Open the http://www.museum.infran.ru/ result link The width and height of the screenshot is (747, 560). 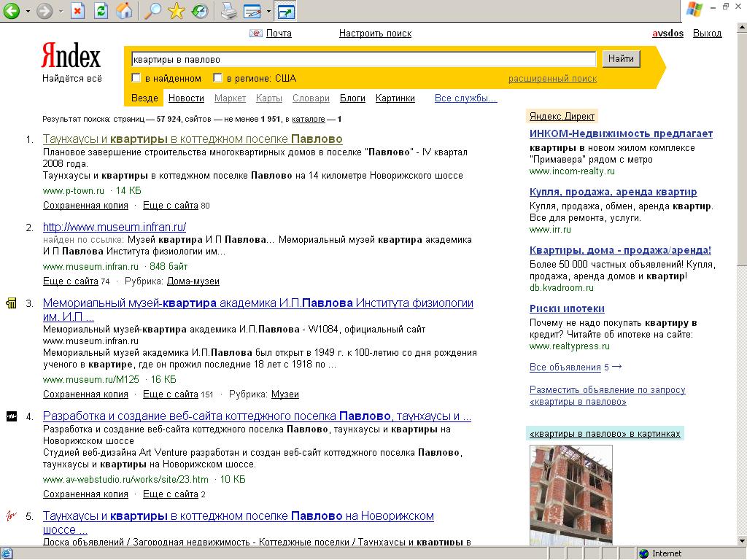click(x=115, y=227)
